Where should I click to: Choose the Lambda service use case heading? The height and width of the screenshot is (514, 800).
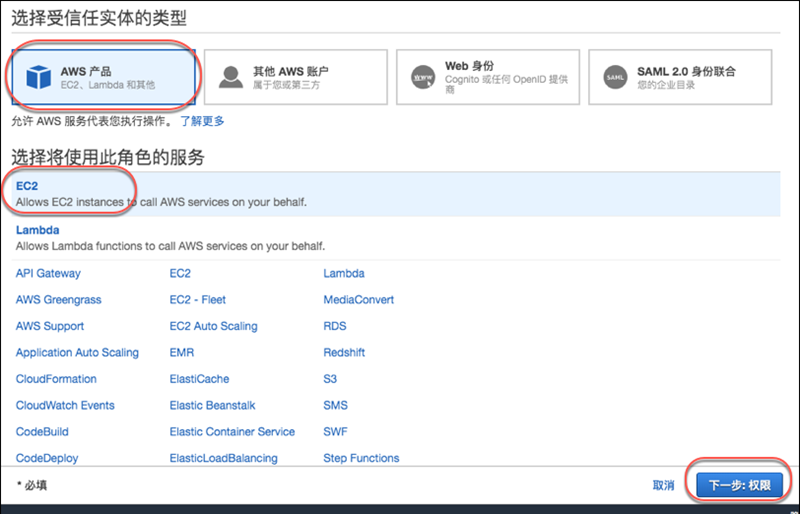tap(38, 230)
